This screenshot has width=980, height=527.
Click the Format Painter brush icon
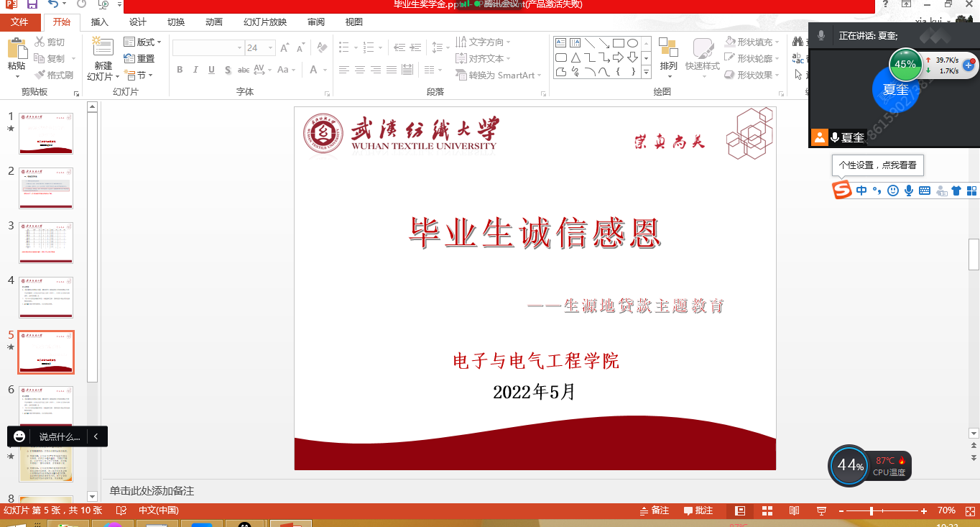click(40, 75)
